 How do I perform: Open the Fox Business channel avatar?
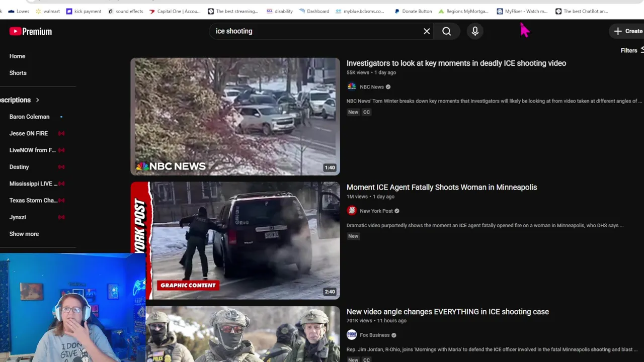[x=351, y=335]
